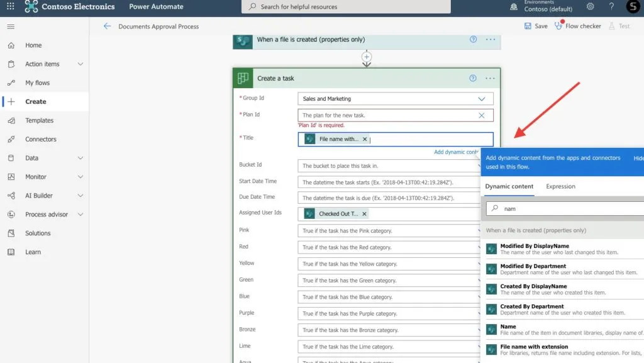Select Created By Department dynamic content
Screen dimensions: 644x363
pyautogui.click(x=565, y=309)
